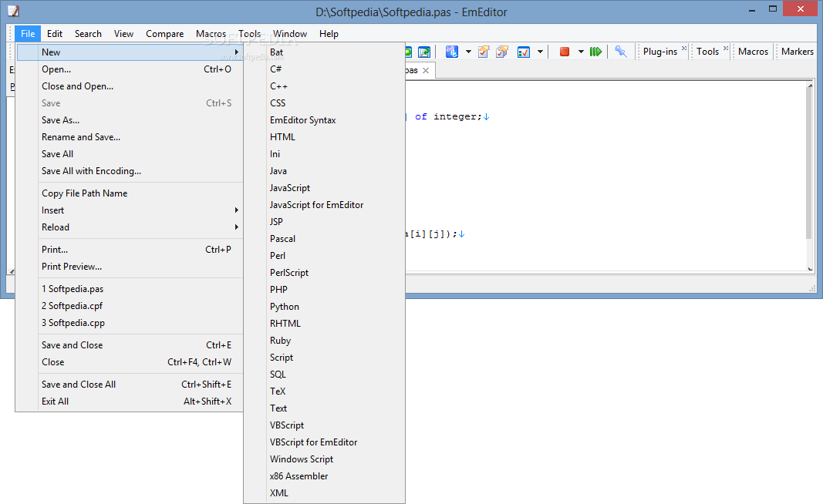Click the Markers toolbar label
The height and width of the screenshot is (504, 823).
797,52
